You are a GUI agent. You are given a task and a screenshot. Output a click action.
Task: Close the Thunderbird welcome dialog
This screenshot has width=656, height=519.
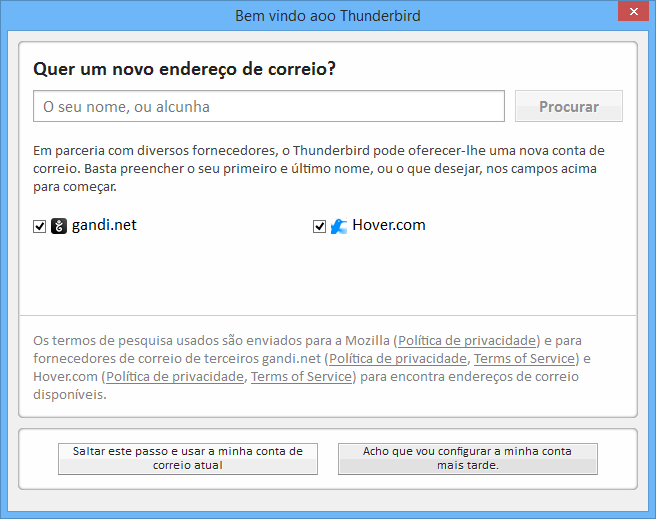628,13
